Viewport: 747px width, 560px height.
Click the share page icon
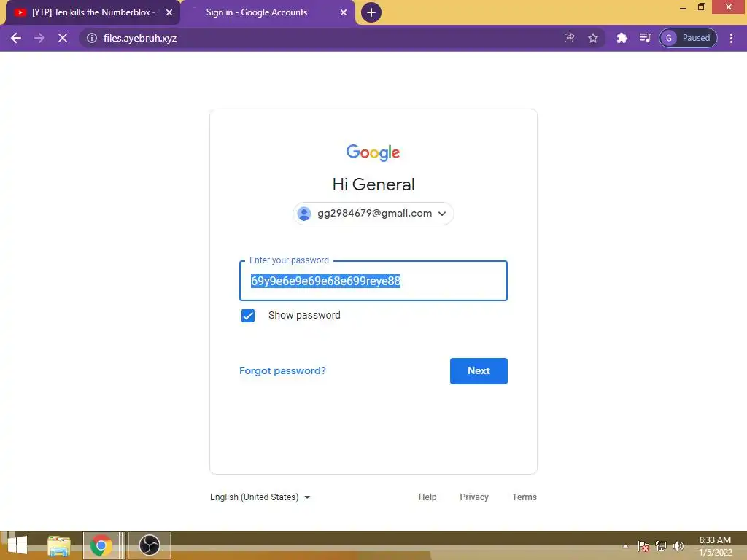point(569,38)
